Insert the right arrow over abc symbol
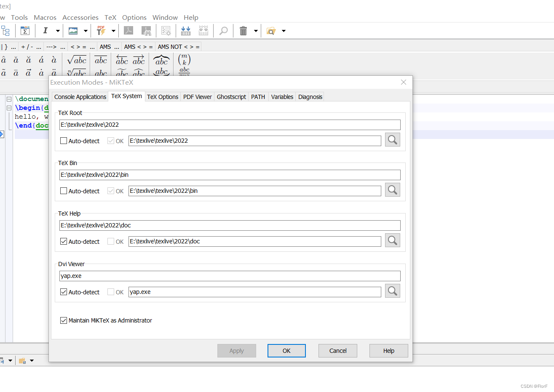 coord(139,60)
